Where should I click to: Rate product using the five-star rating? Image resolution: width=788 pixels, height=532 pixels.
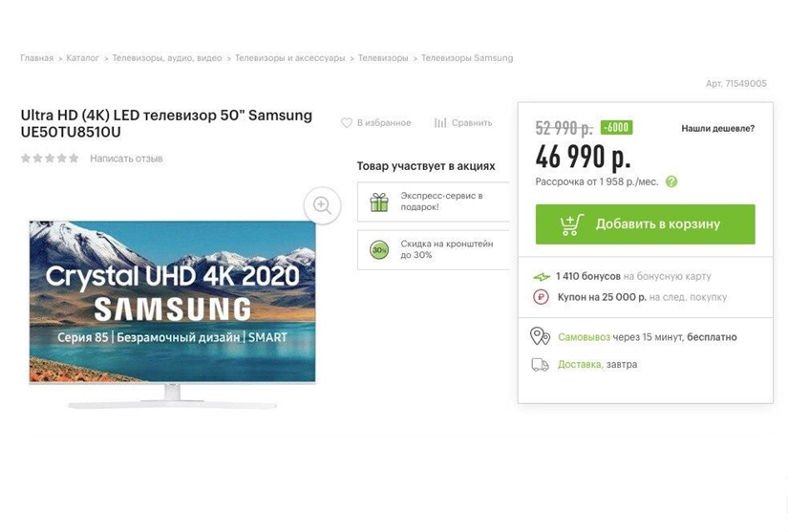(50, 159)
